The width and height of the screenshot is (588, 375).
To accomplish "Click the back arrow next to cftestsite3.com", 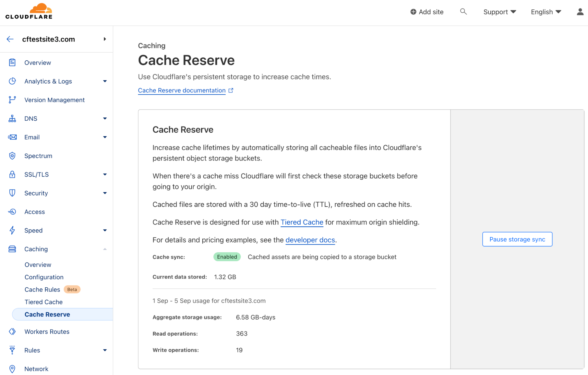I will click(10, 39).
